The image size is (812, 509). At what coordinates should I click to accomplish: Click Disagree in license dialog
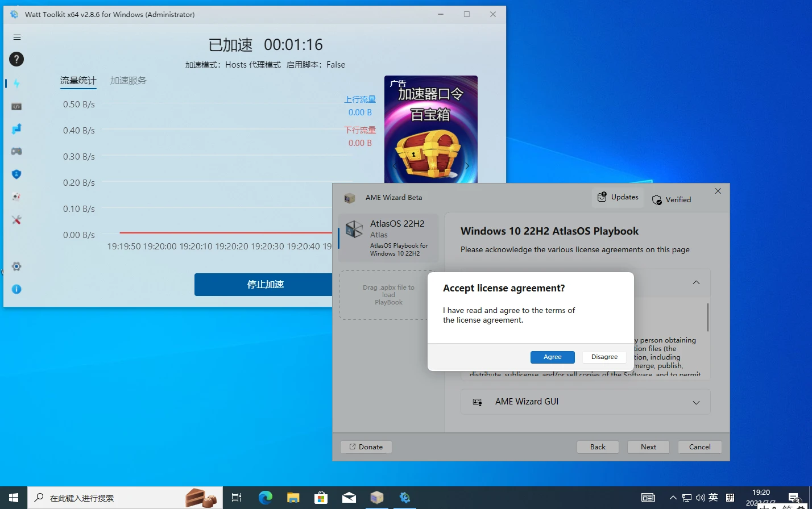(604, 357)
